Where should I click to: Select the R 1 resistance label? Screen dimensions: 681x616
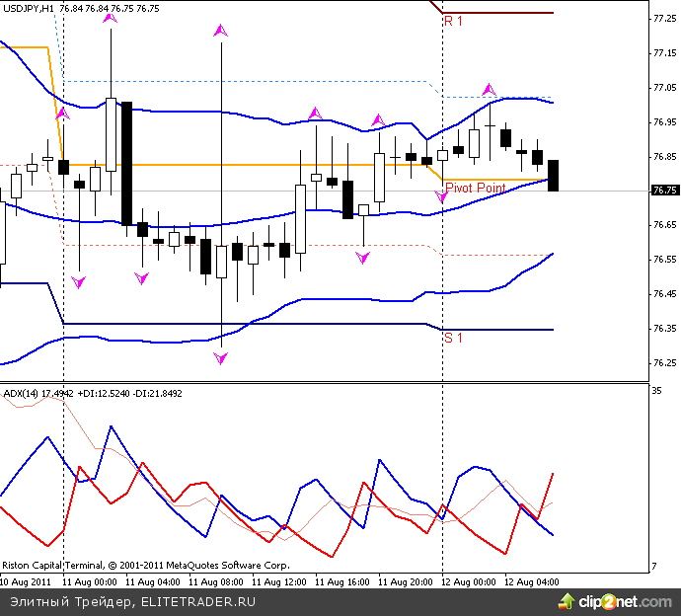454,20
